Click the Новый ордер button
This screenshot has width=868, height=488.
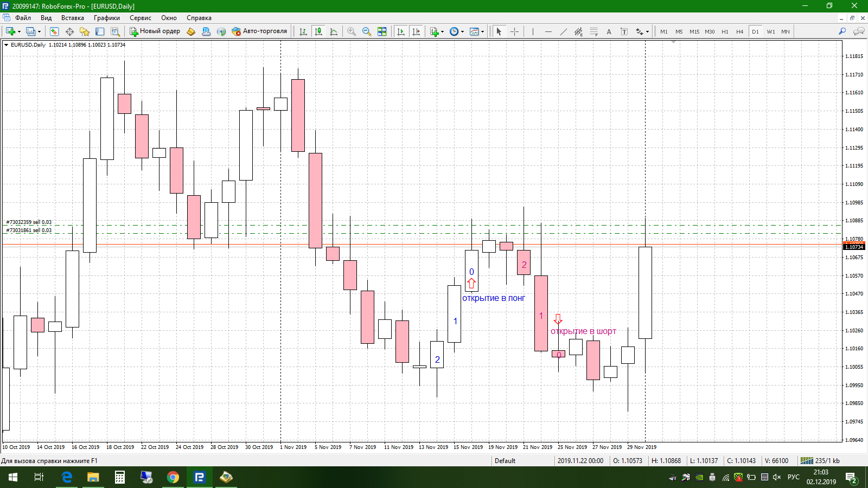155,31
